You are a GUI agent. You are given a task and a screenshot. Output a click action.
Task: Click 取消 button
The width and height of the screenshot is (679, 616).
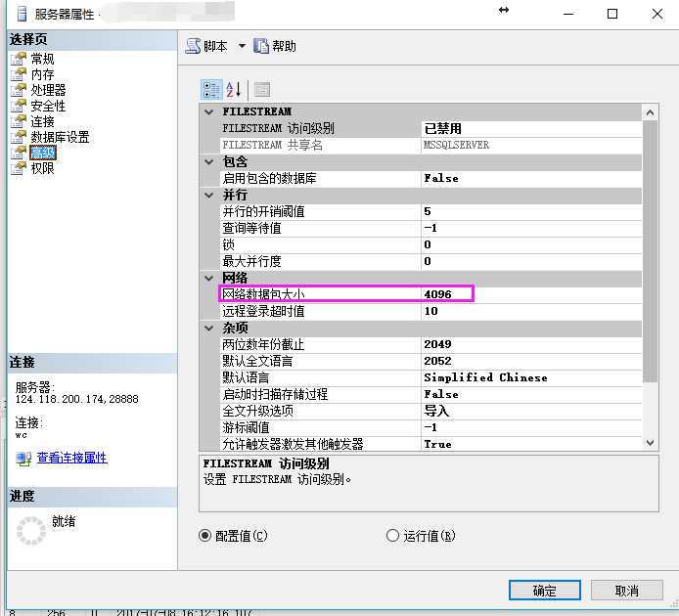626,591
